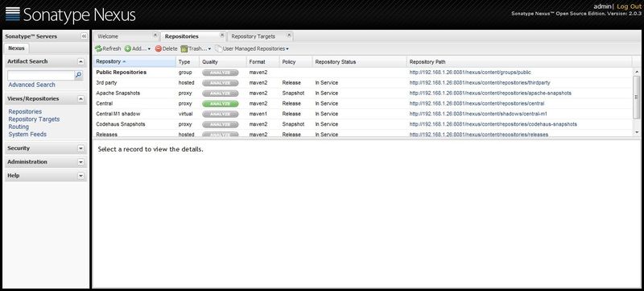The width and height of the screenshot is (644, 291).
Task: Expand the Security section
Action: 81,148
